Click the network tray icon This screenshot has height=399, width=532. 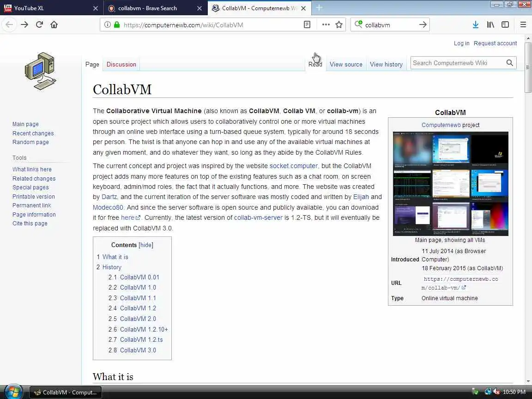click(488, 392)
